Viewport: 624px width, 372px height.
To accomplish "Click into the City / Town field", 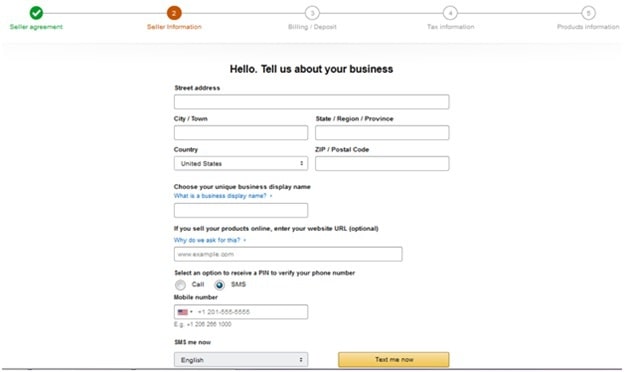I will coord(241,132).
